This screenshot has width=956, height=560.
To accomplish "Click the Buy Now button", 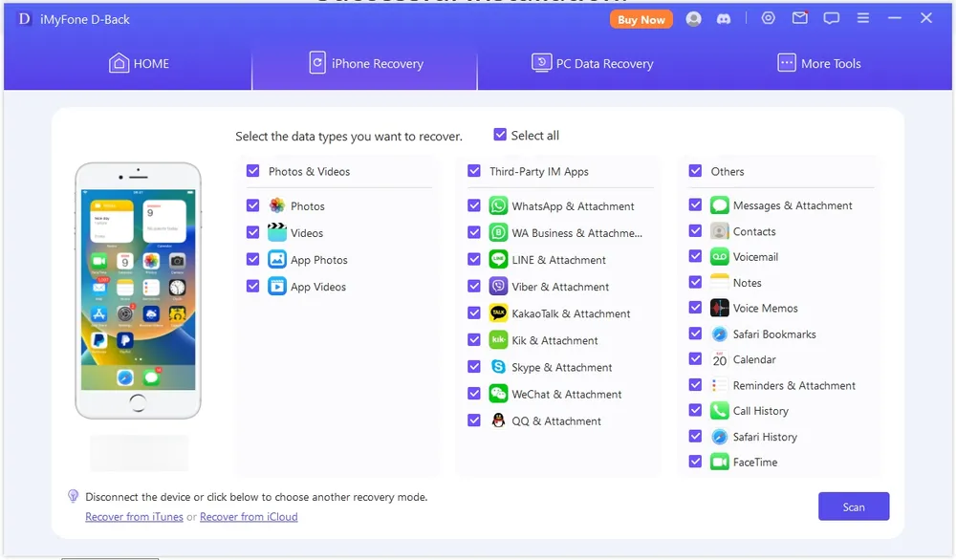I will click(x=641, y=19).
